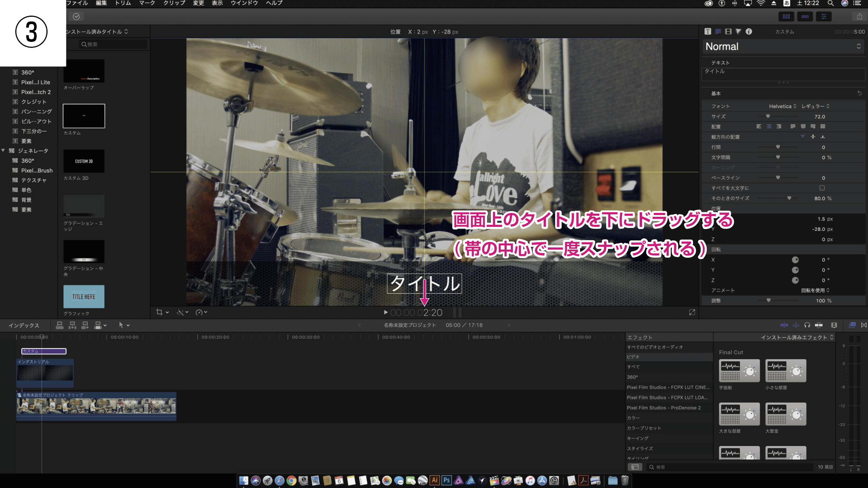Image resolution: width=868 pixels, height=488 pixels.
Task: Open the クリップ menu
Action: [x=174, y=3]
